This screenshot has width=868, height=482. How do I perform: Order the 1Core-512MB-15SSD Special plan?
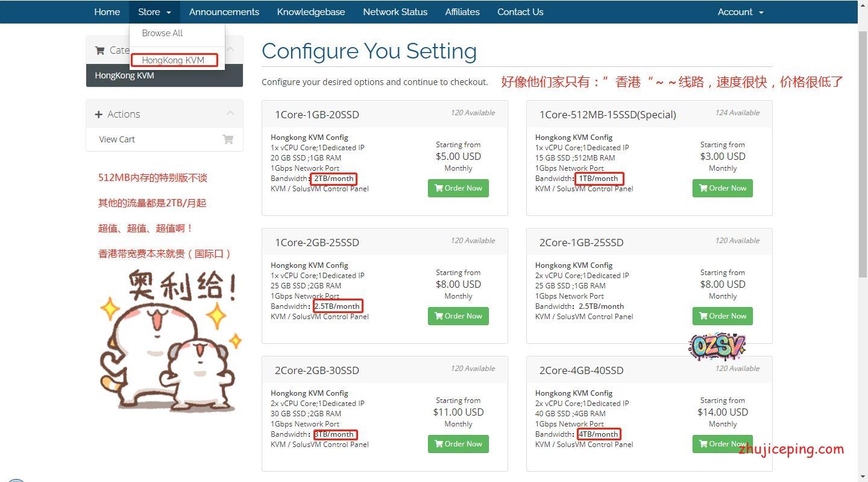point(722,188)
